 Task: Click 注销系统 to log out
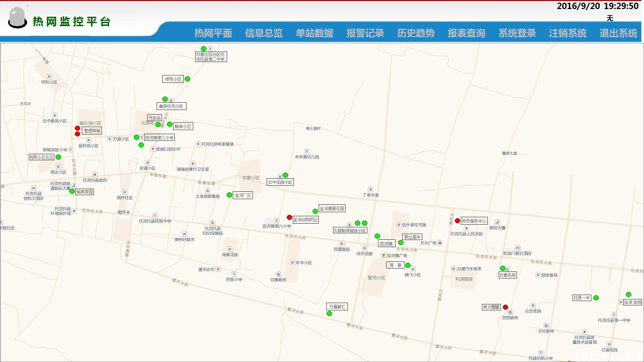pyautogui.click(x=568, y=34)
